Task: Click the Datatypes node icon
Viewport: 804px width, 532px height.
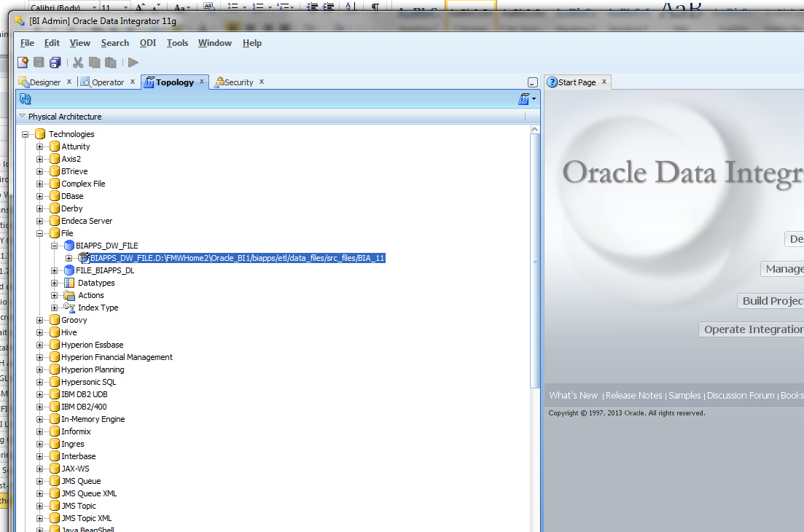Action: tap(69, 283)
